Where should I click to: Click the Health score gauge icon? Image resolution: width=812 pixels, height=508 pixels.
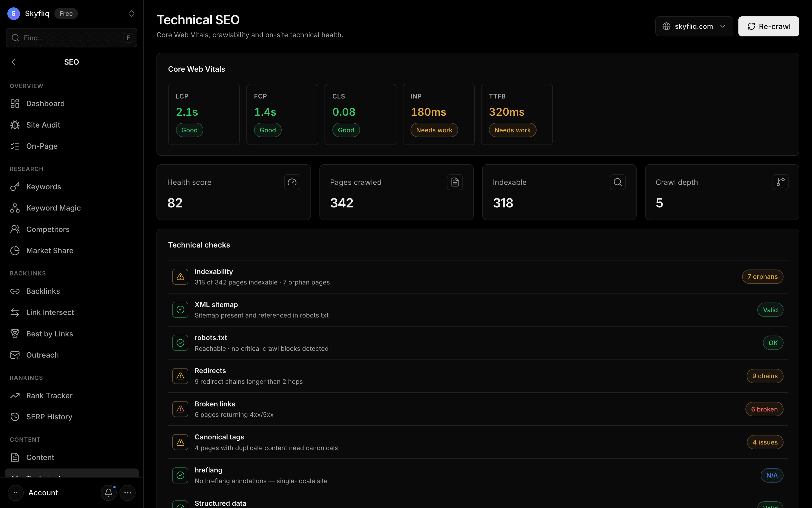pyautogui.click(x=292, y=182)
